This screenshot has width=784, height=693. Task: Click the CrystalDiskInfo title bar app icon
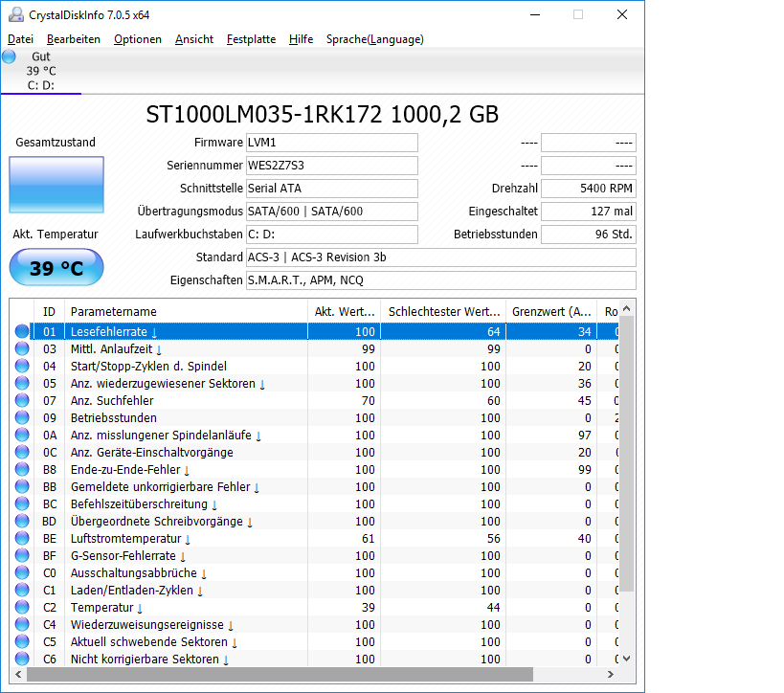pyautogui.click(x=16, y=14)
